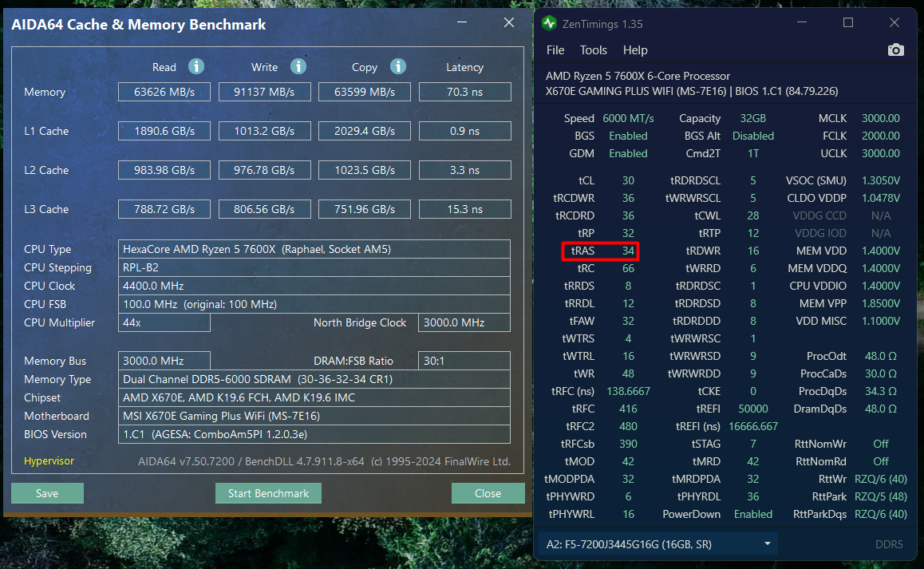This screenshot has width=924, height=569.
Task: Click the highlighted tRAS timing value
Action: [x=628, y=251]
